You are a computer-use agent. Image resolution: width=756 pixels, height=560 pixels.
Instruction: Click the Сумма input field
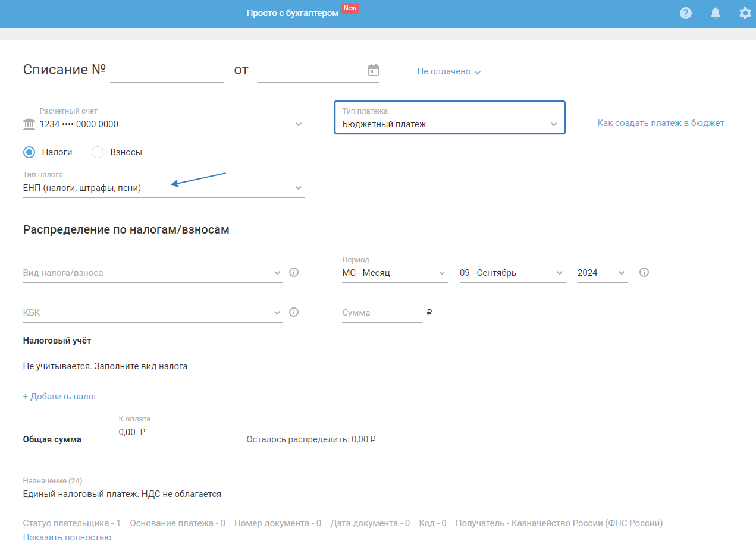[x=381, y=313]
